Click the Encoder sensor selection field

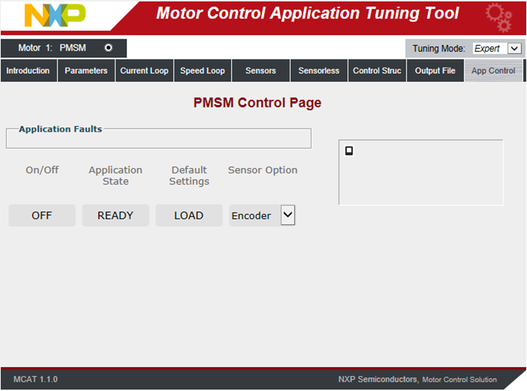click(262, 215)
